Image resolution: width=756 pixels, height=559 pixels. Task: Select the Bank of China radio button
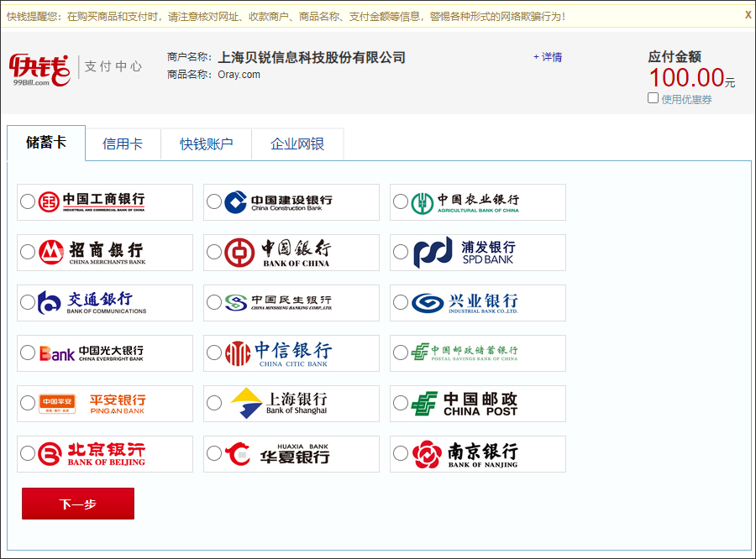(214, 252)
